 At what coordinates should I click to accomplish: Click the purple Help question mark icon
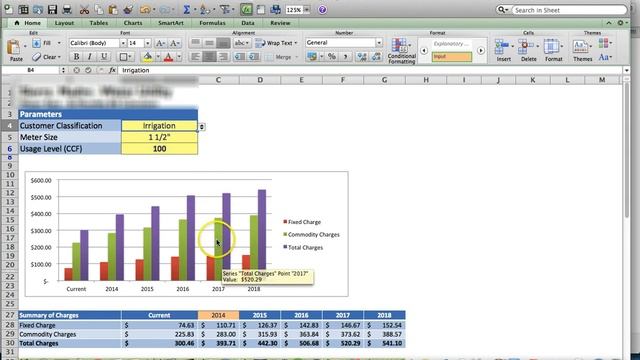pos(322,9)
